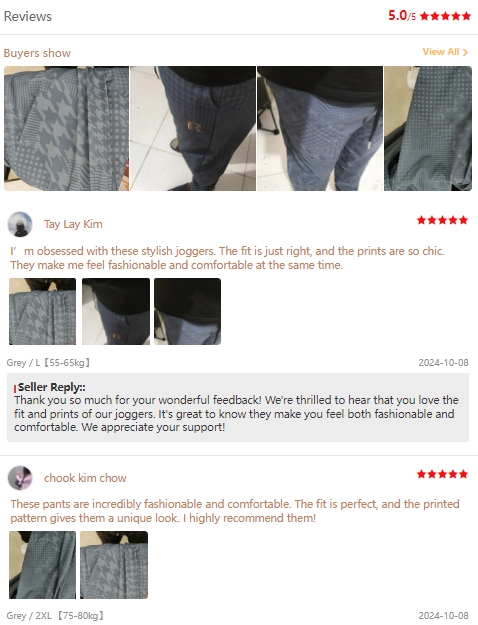Click the Reviews section heading
478x625 pixels.
point(28,16)
